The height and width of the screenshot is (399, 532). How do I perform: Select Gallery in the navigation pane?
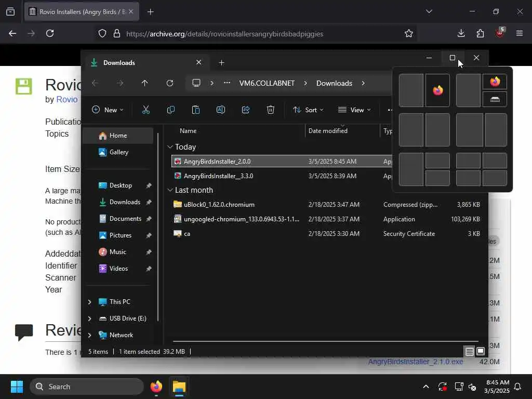118,152
